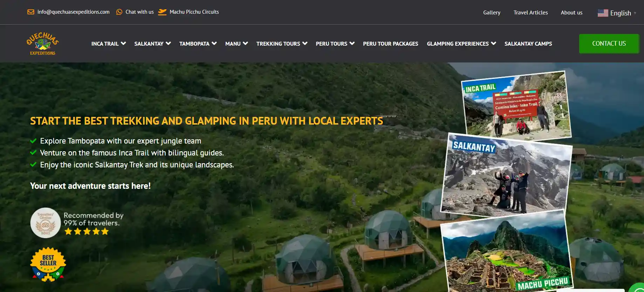Click the five-star rating icons
This screenshot has height=292, width=644.
tap(87, 232)
